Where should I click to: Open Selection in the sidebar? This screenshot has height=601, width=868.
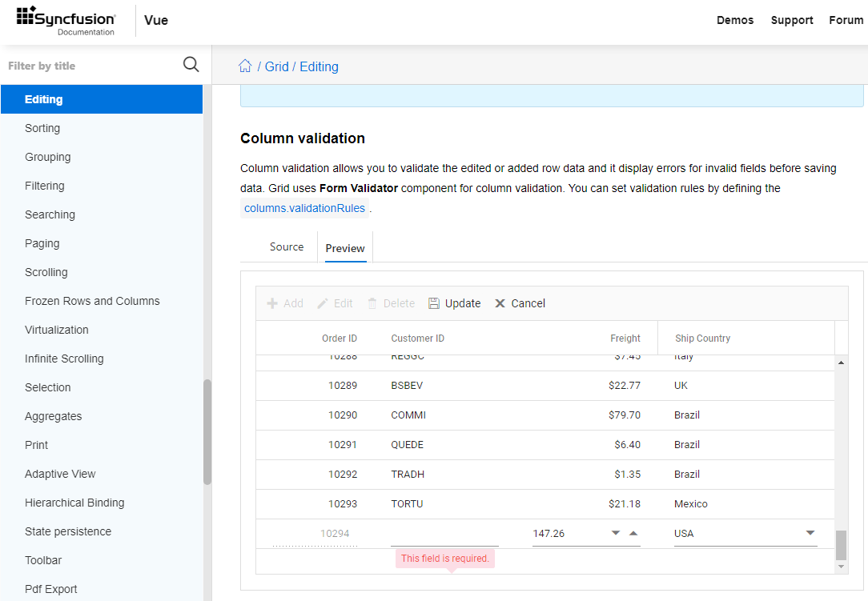47,387
